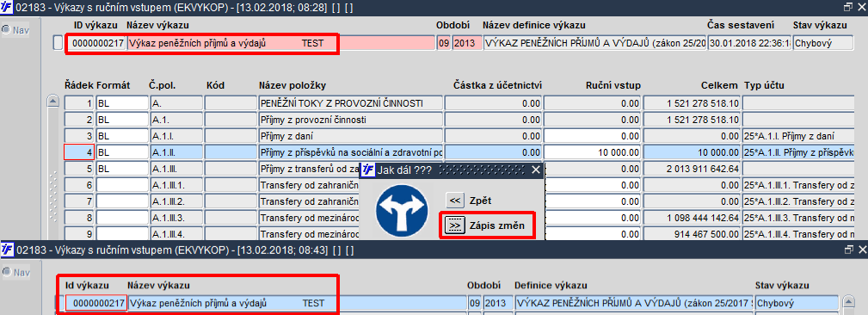Click Formát cell BL in row 5
Image resolution: width=868 pixels, height=315 pixels.
coord(122,169)
